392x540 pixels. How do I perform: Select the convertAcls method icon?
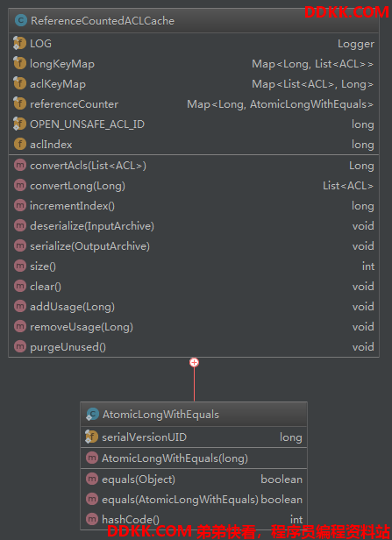click(20, 166)
